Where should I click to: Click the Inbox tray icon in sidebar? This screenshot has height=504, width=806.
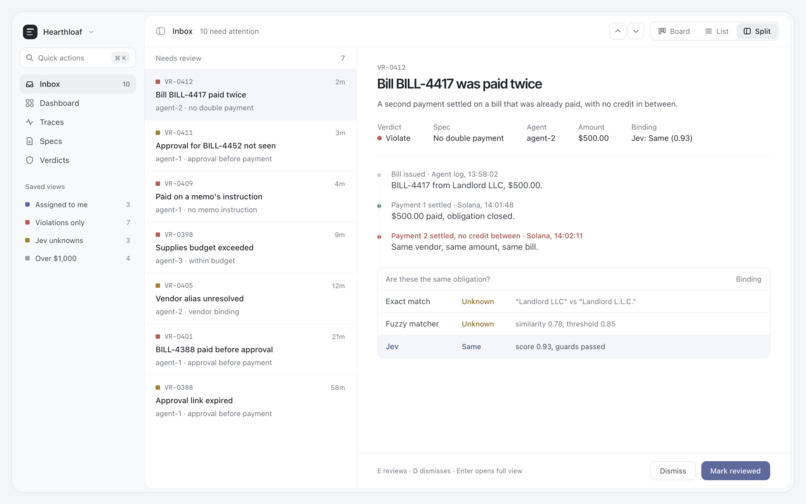point(30,84)
